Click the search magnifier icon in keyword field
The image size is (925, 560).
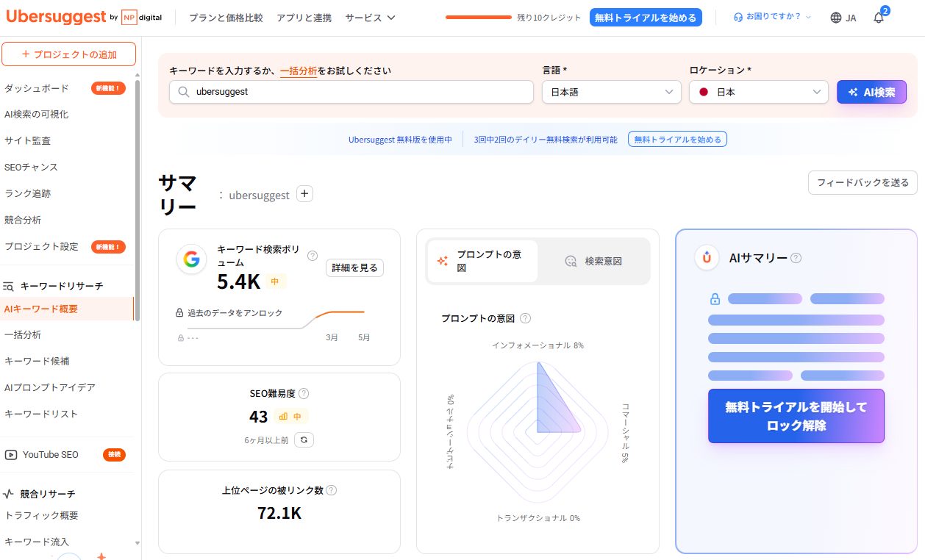point(183,92)
